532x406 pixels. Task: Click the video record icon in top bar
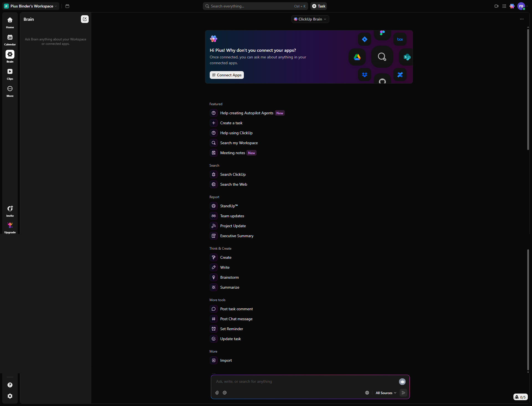tap(497, 6)
